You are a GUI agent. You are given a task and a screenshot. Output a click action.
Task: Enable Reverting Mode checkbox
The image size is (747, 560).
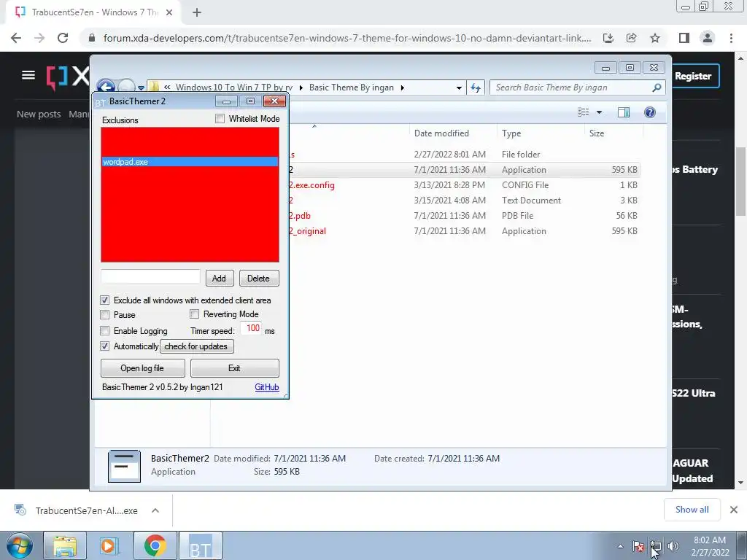194,314
